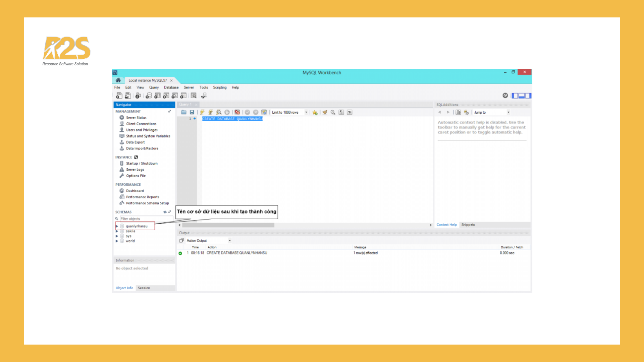Open the Limit to 1000 rows dropdown

pyautogui.click(x=306, y=112)
